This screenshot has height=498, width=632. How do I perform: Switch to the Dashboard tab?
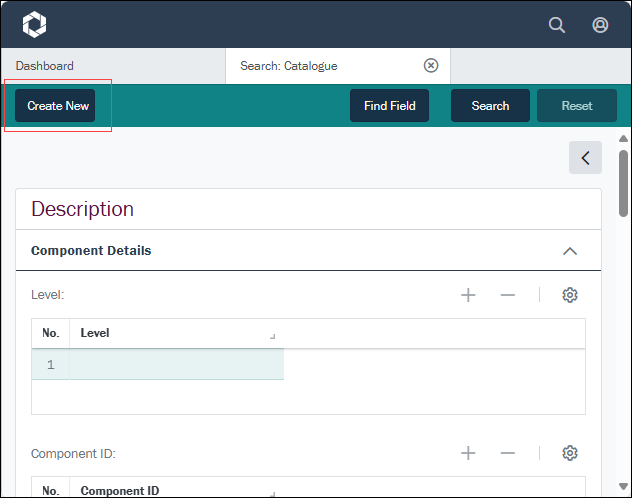click(x=45, y=66)
